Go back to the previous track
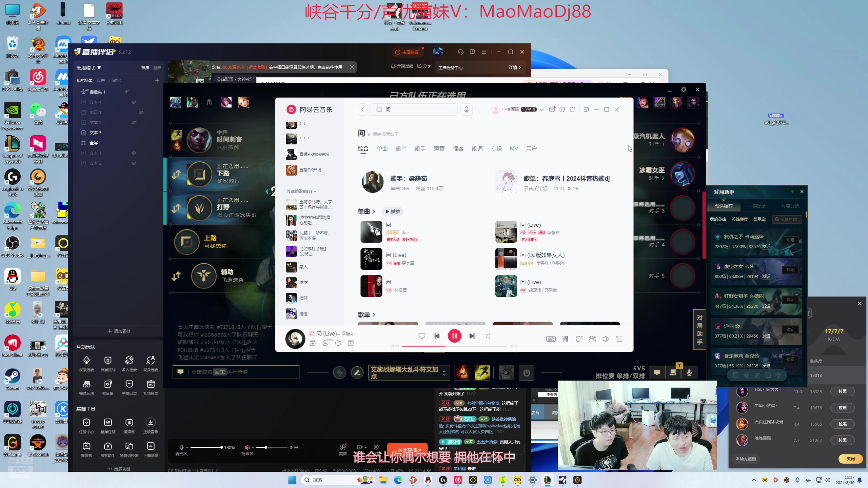 click(437, 336)
